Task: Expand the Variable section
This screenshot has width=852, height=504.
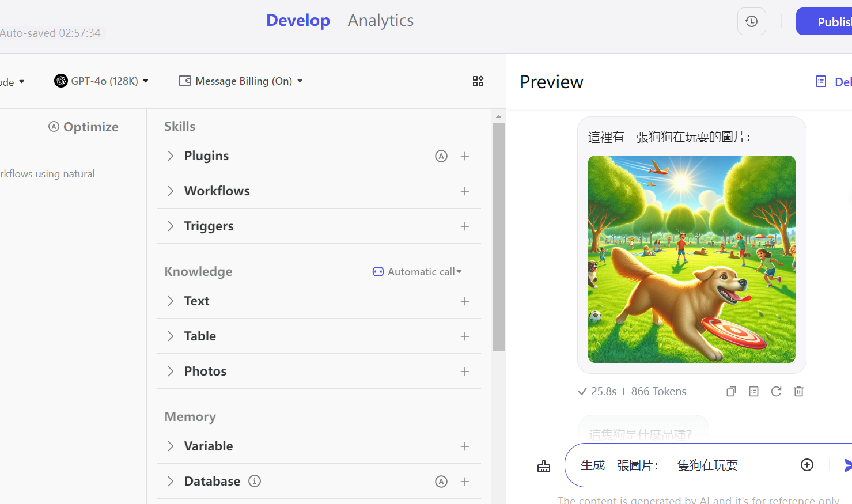Action: pyautogui.click(x=171, y=446)
